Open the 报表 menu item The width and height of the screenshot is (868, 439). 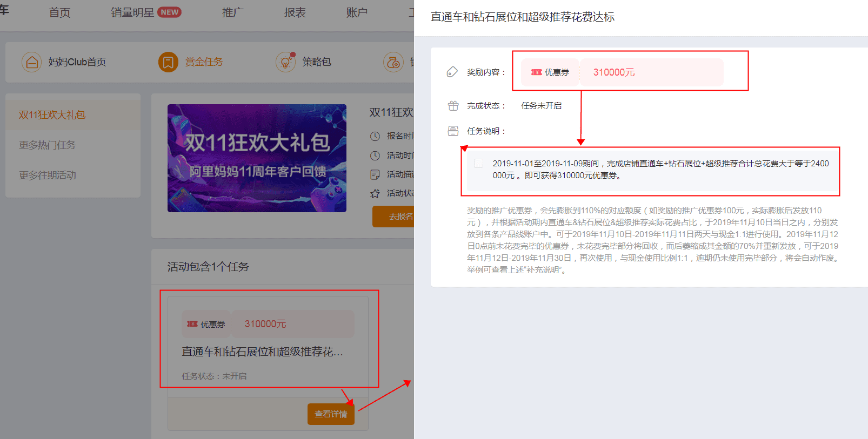295,12
